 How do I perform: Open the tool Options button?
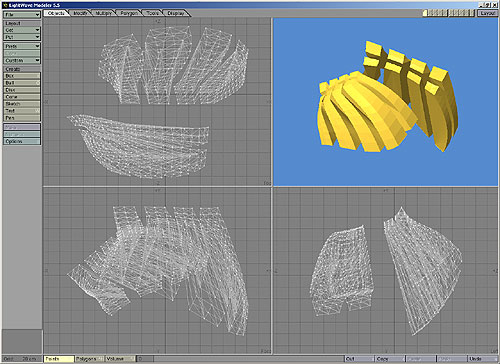coord(22,141)
